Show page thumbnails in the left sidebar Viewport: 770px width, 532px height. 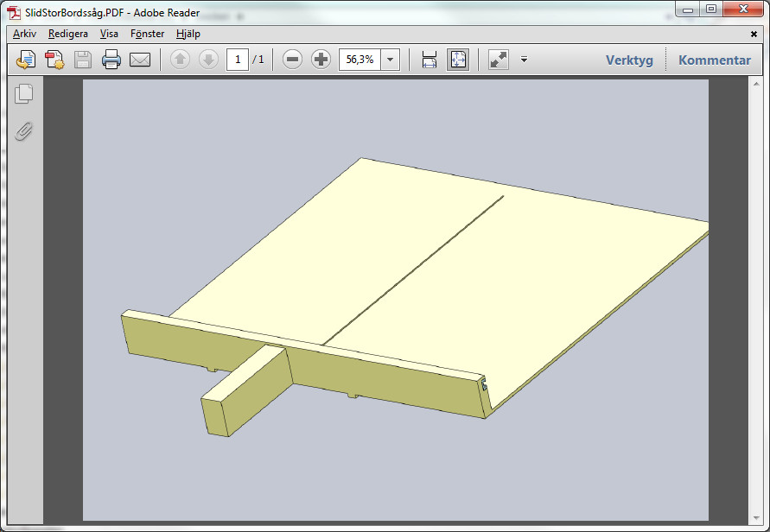coord(24,94)
